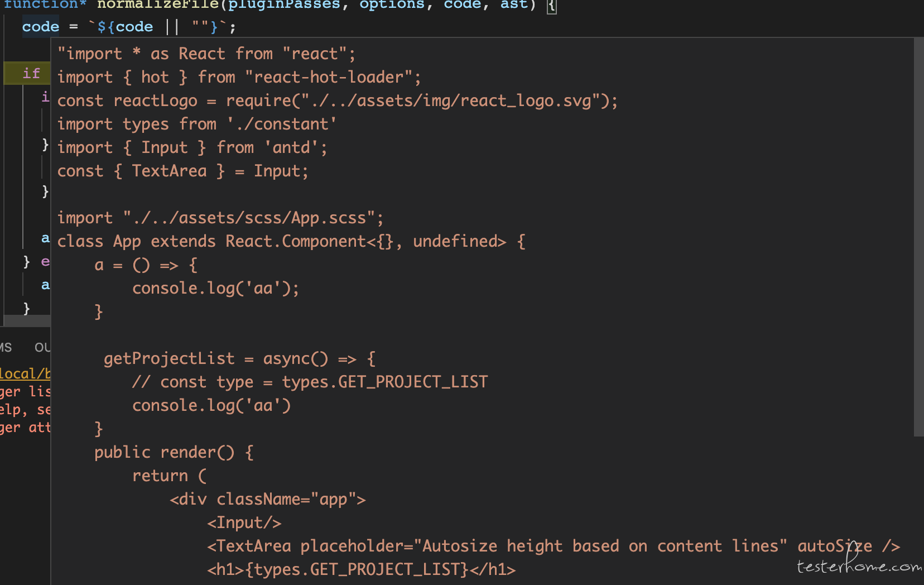Image resolution: width=924 pixels, height=585 pixels.
Task: Click the "import types from './constant'" line
Action: (x=197, y=124)
